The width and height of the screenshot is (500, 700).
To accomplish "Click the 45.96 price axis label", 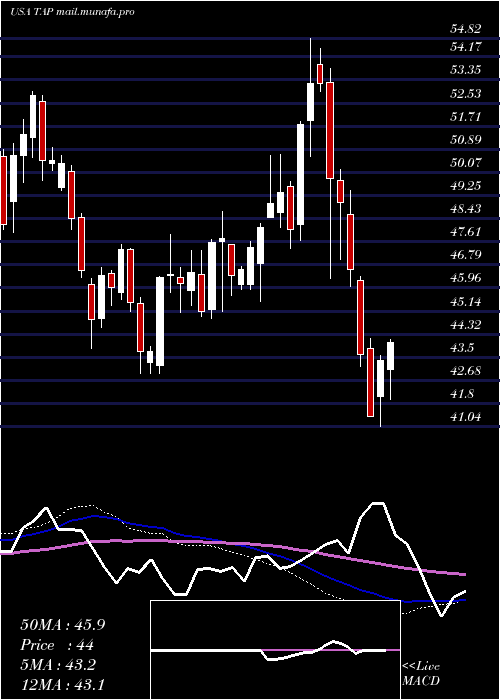I will tap(466, 278).
